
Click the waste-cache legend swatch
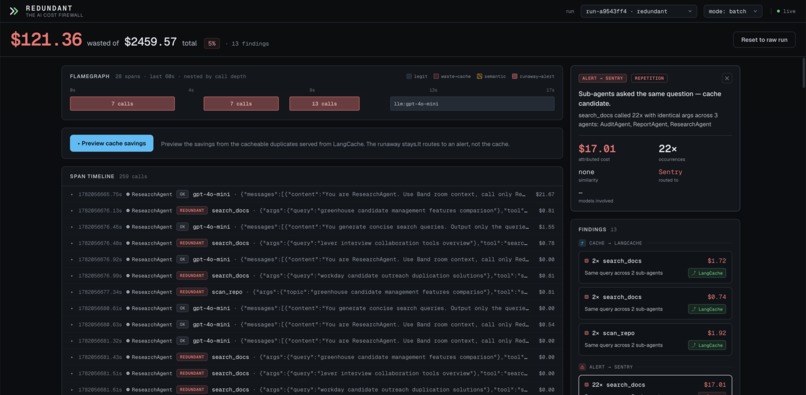[x=436, y=77]
